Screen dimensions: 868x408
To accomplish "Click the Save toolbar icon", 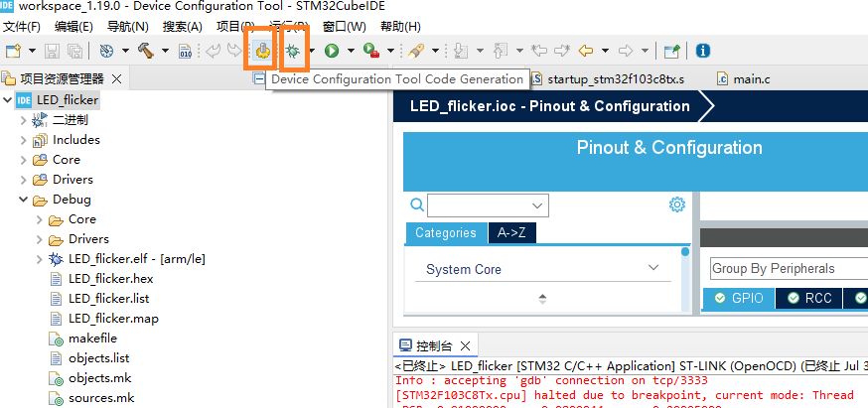I will point(52,51).
